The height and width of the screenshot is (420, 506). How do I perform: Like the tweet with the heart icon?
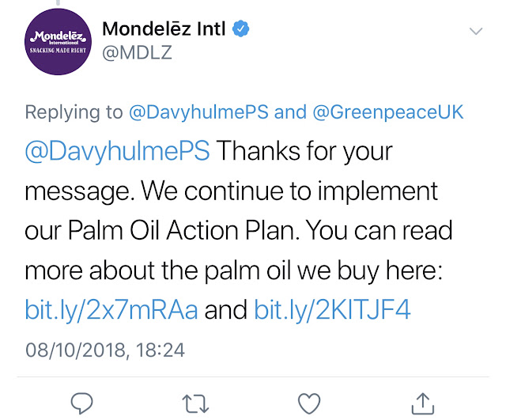pyautogui.click(x=309, y=403)
